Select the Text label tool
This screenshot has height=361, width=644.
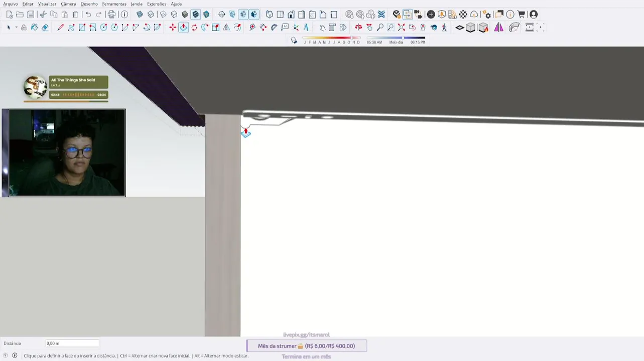(x=285, y=28)
